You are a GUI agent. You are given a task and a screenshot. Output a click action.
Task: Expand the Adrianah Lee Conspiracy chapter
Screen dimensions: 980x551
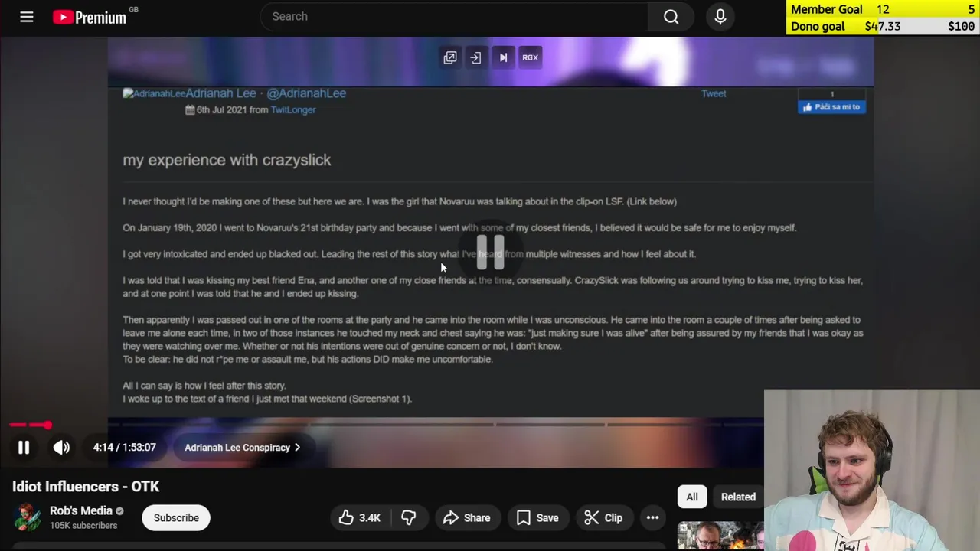click(242, 448)
